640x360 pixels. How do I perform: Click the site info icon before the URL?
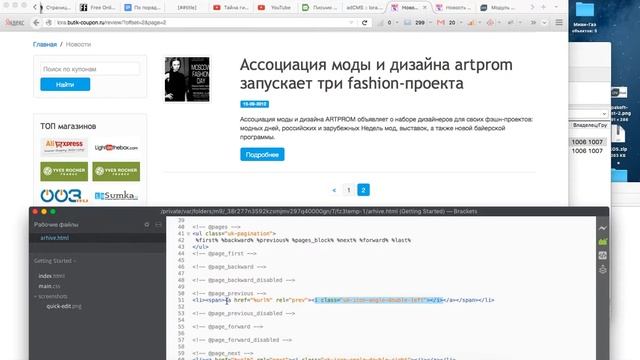pyautogui.click(x=49, y=22)
